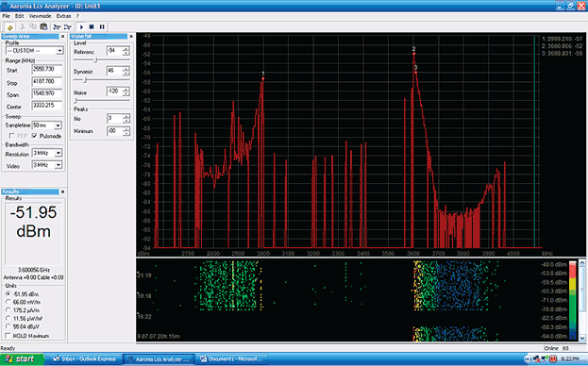This screenshot has height=366, width=588.
Task: Click the Start frequency input field
Action: tap(47, 70)
